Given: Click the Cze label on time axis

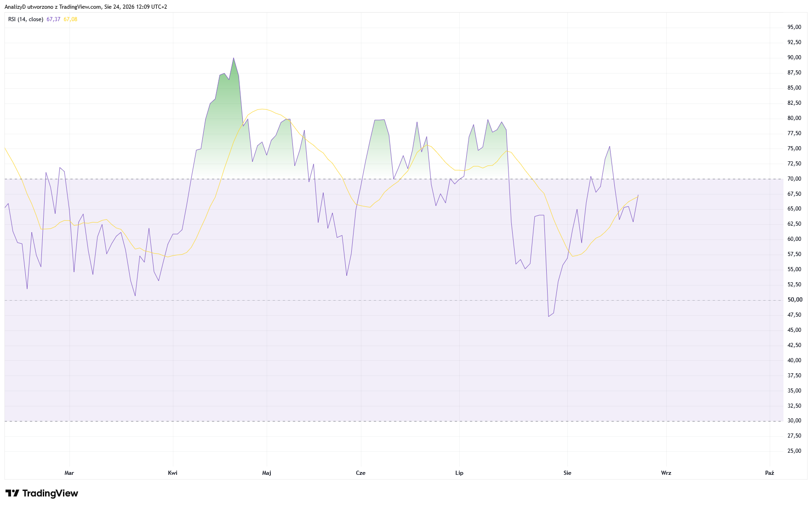Looking at the screenshot, I should pyautogui.click(x=361, y=473).
